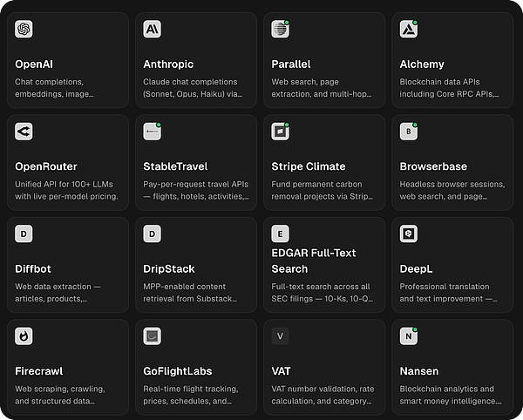Click the Anthropic logo icon
523x420 pixels.
point(152,29)
